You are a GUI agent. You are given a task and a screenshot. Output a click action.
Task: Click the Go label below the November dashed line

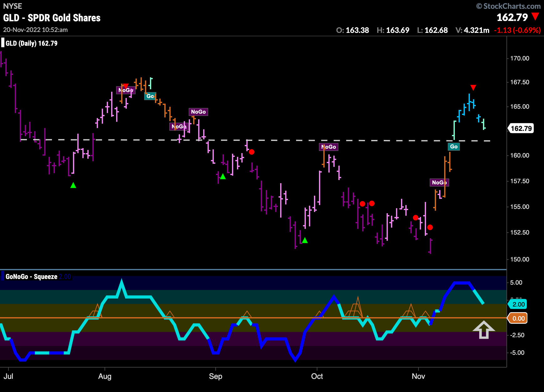tap(454, 147)
